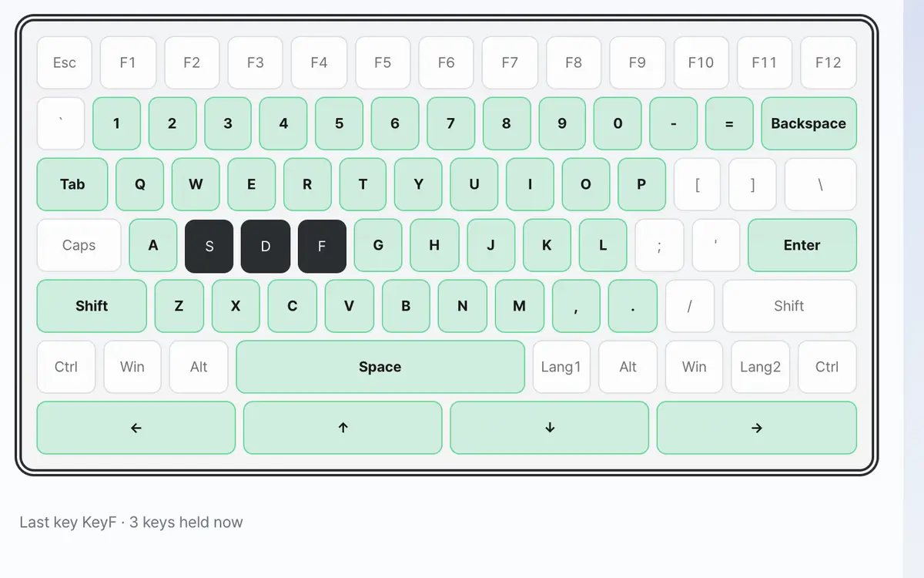Click the apostrophe key
The height and width of the screenshot is (578, 924).
pyautogui.click(x=716, y=245)
